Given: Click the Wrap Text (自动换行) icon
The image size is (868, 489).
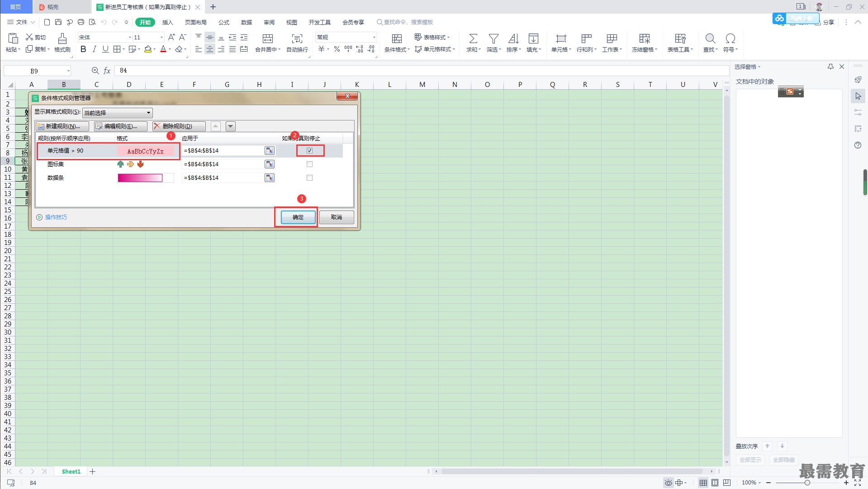Looking at the screenshot, I should [297, 38].
